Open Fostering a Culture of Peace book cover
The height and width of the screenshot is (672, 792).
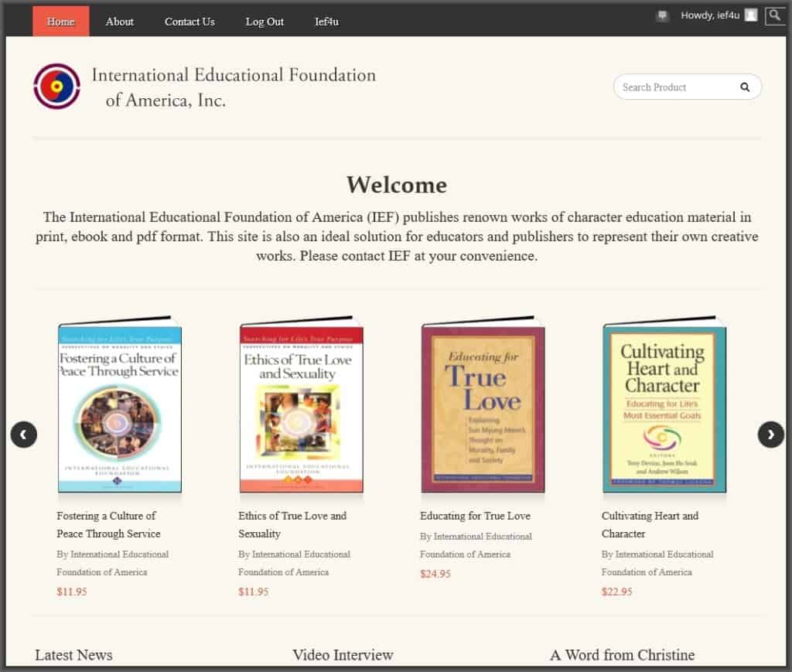point(120,405)
